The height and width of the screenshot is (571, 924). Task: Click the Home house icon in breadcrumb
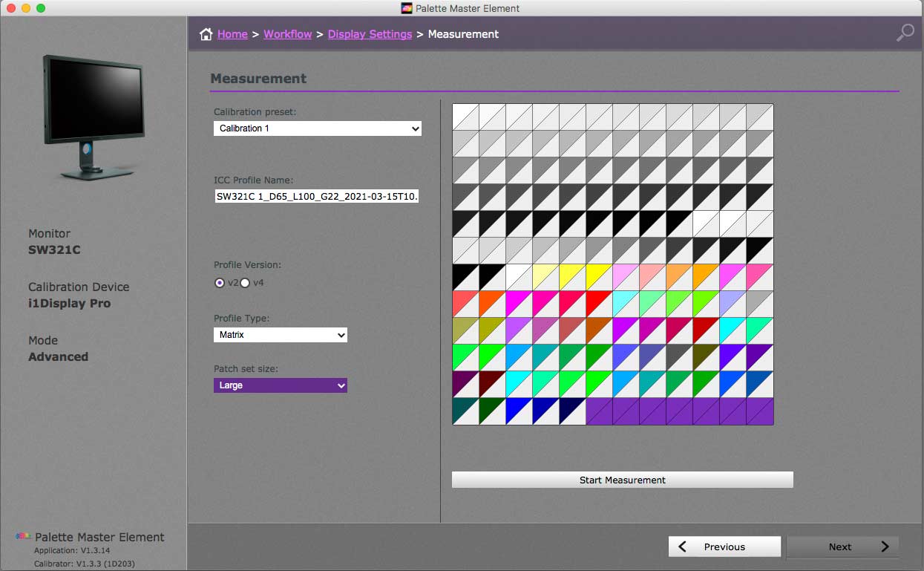coord(206,34)
